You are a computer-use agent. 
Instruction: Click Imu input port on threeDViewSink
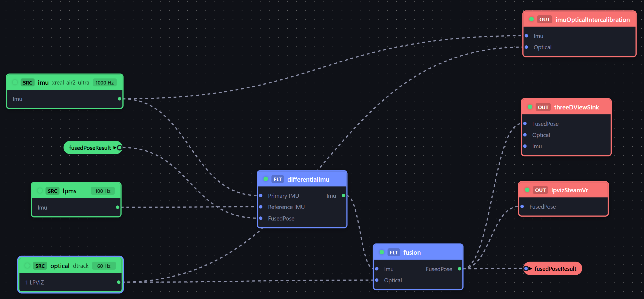[x=525, y=146]
